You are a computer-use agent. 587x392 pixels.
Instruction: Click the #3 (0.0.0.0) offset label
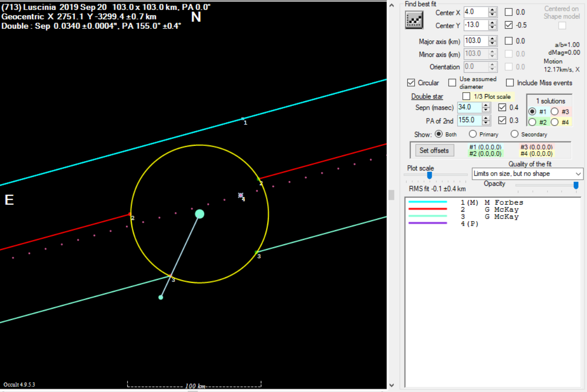[536, 147]
